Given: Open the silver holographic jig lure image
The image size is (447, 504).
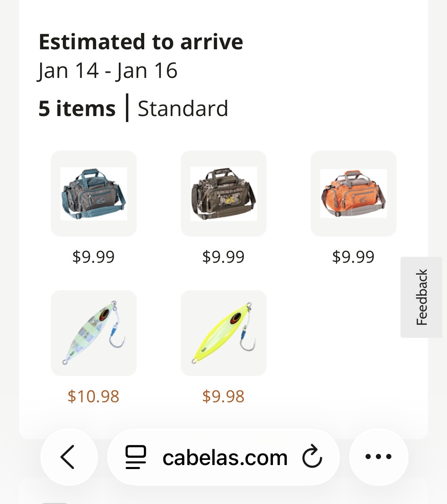Looking at the screenshot, I should pos(94,333).
